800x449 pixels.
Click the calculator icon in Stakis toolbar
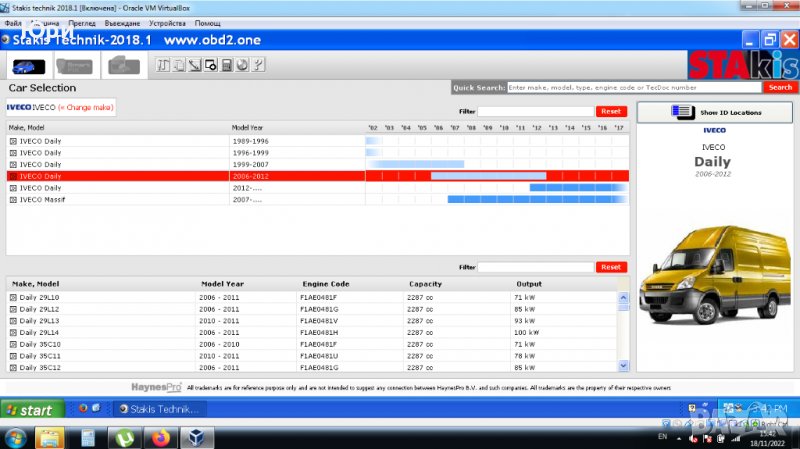[x=228, y=66]
